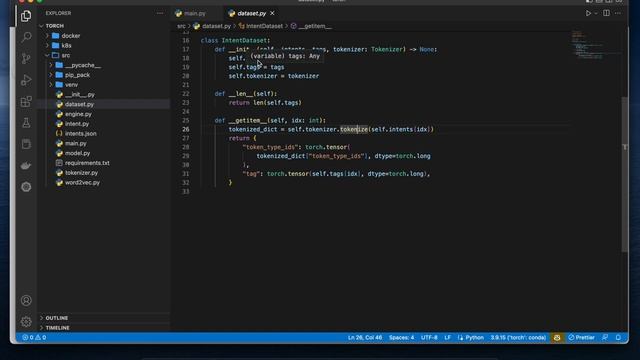Click line number 26 in the gutter

[186, 129]
